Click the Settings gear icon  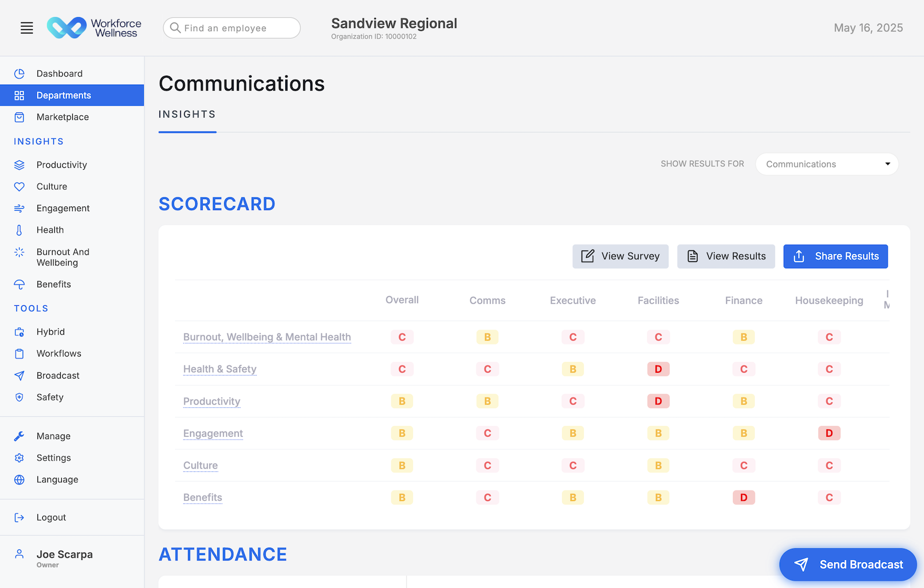[x=19, y=458]
